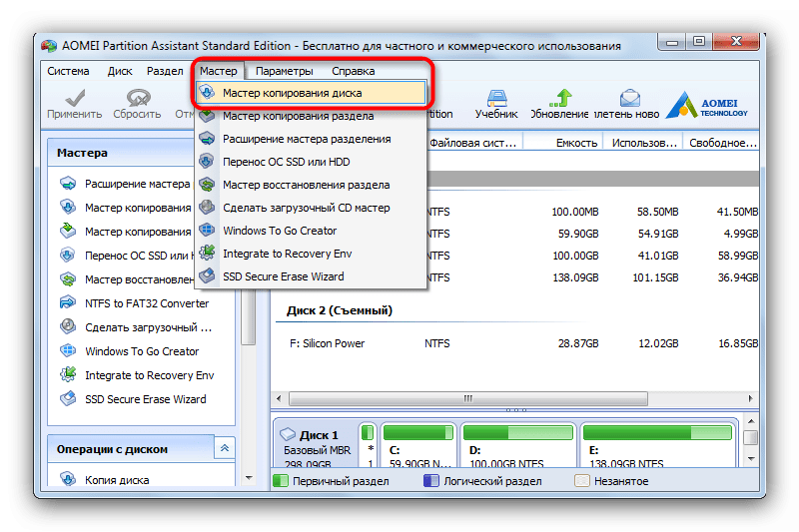Open the Диск menu

coord(120,71)
